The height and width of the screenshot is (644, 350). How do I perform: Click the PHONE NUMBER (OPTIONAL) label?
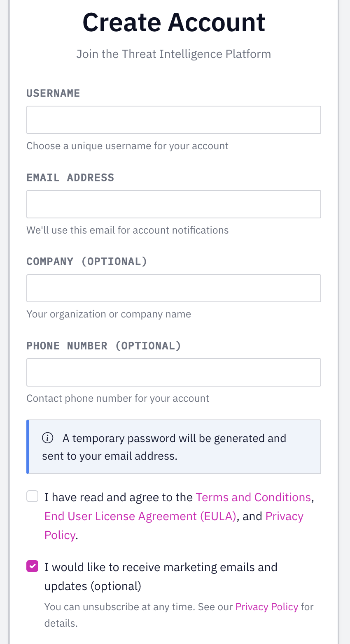click(x=103, y=346)
